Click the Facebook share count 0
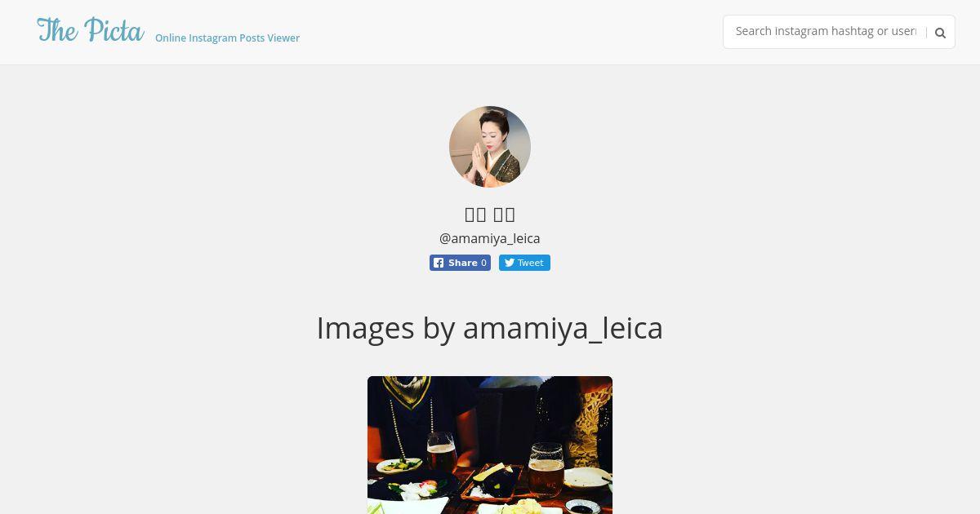The height and width of the screenshot is (514, 980). [x=483, y=263]
